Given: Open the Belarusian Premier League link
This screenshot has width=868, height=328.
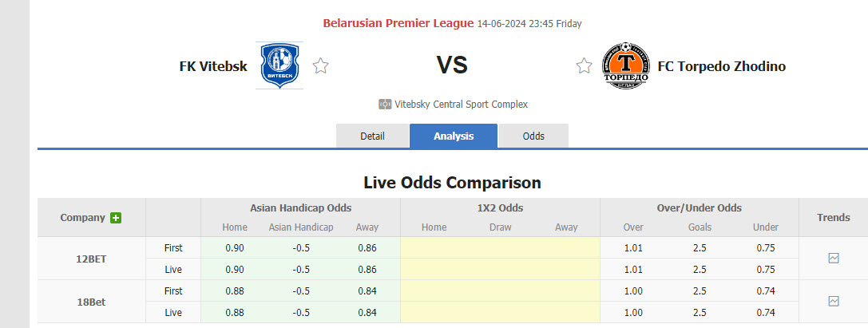Looking at the screenshot, I should [398, 23].
